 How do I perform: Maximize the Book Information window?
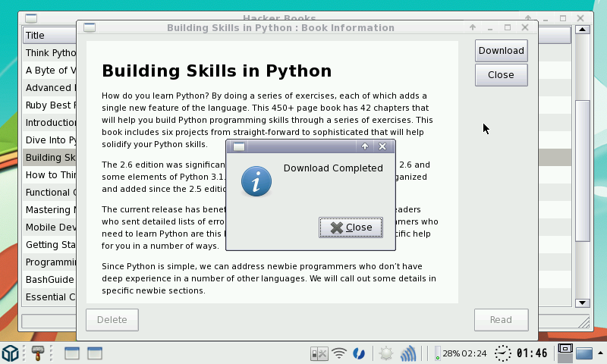coord(508,27)
